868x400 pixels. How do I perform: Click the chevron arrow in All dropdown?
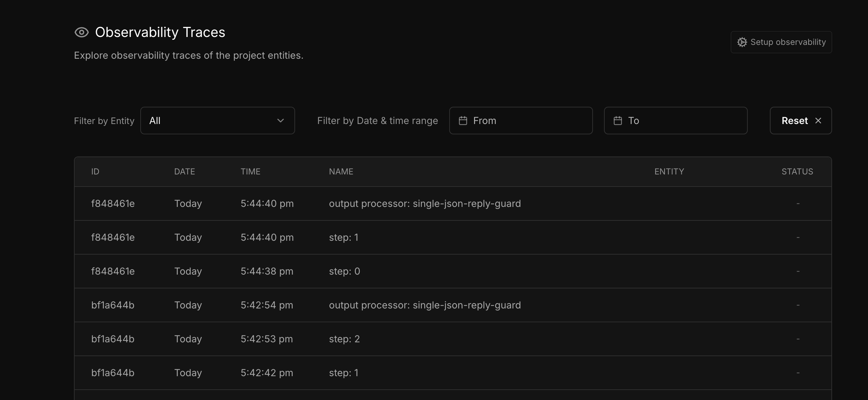pos(280,121)
